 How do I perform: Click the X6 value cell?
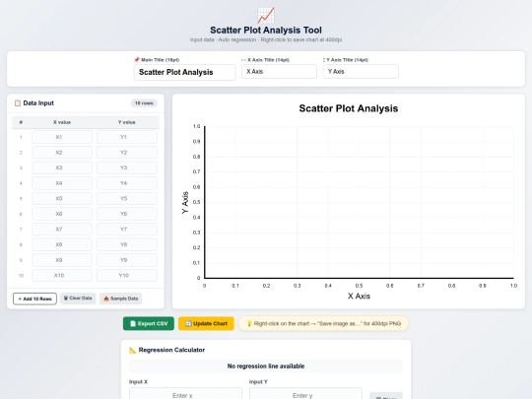[x=62, y=214]
